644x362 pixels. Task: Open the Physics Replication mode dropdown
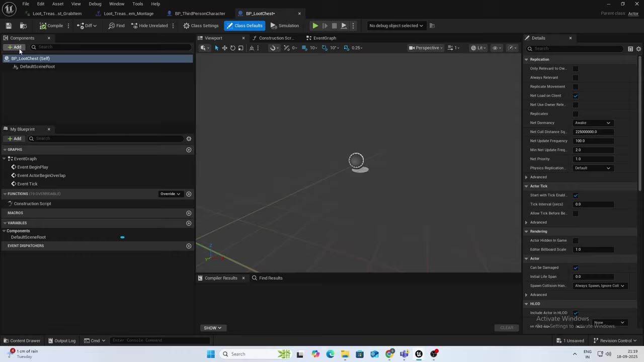[x=593, y=168]
